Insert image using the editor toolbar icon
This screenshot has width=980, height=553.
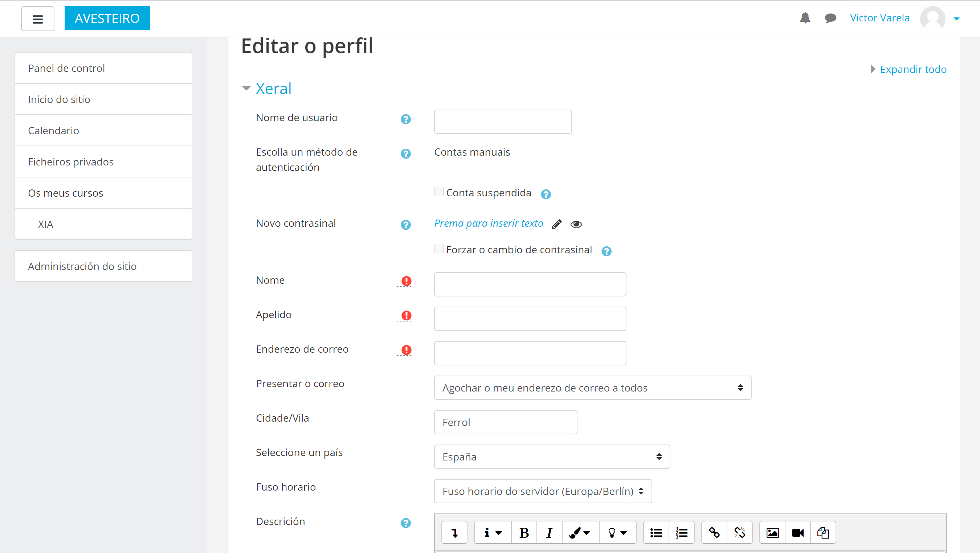772,532
